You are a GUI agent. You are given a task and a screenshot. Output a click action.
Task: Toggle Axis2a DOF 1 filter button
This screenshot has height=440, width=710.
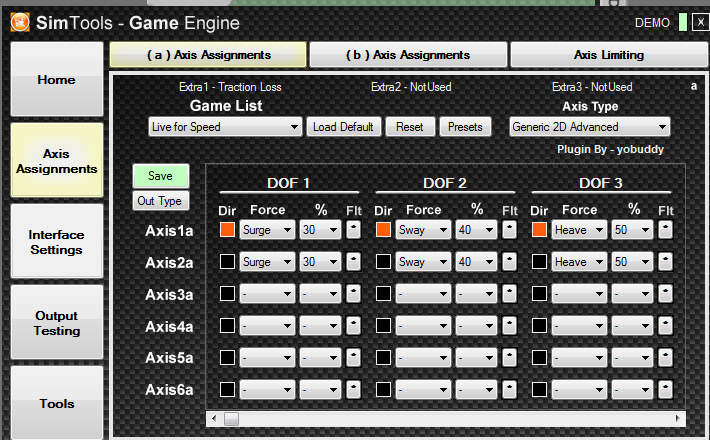pos(353,262)
